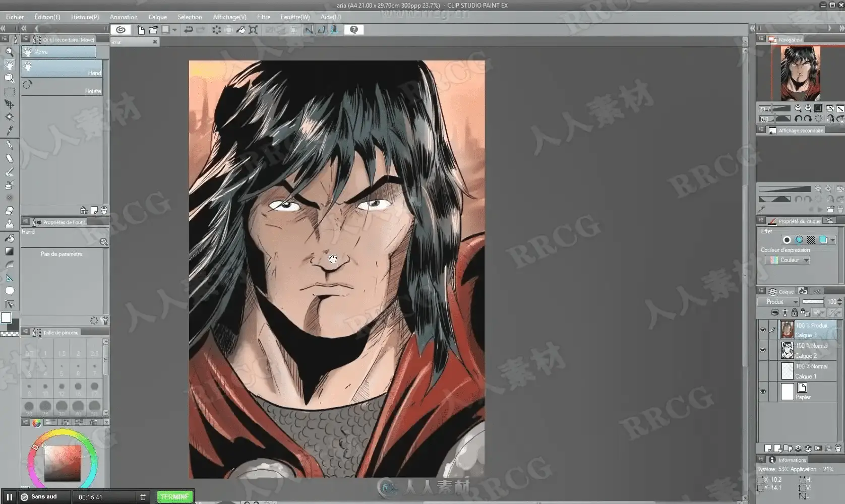Open Navigator panel menu
Viewport: 845px width, 504px height.
tap(761, 39)
